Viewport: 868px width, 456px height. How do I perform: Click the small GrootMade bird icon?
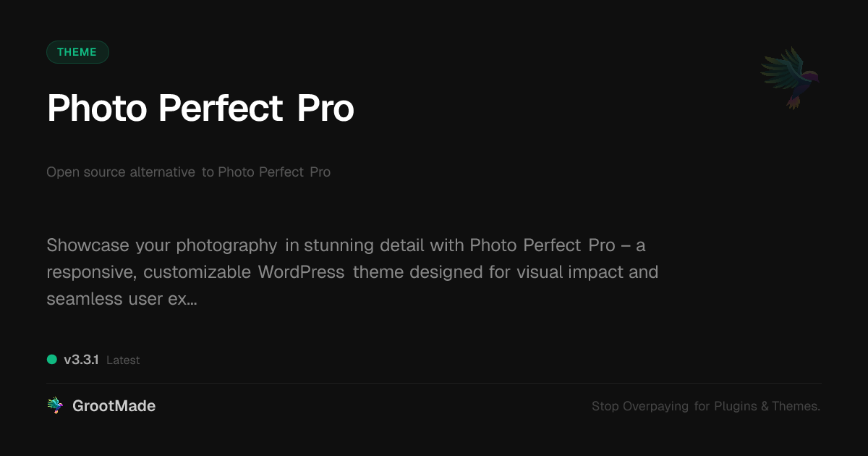click(55, 406)
